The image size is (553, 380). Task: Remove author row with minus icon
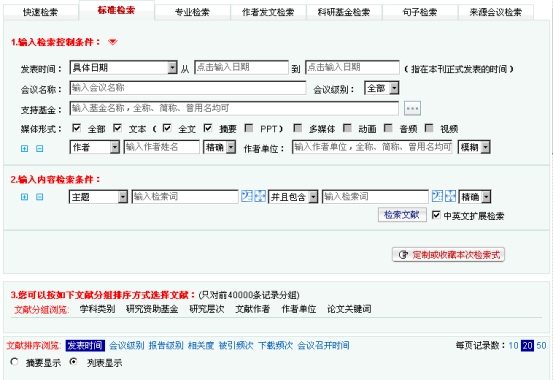[x=40, y=149]
